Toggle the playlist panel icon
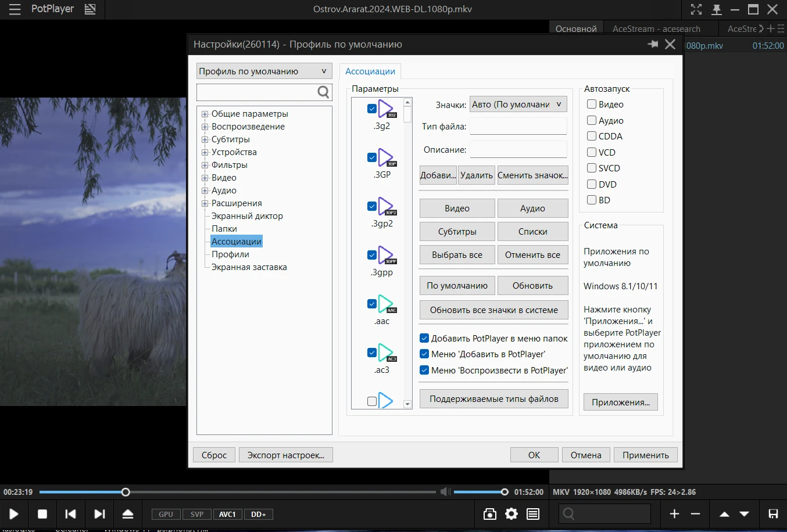This screenshot has height=532, width=787. coord(533,514)
